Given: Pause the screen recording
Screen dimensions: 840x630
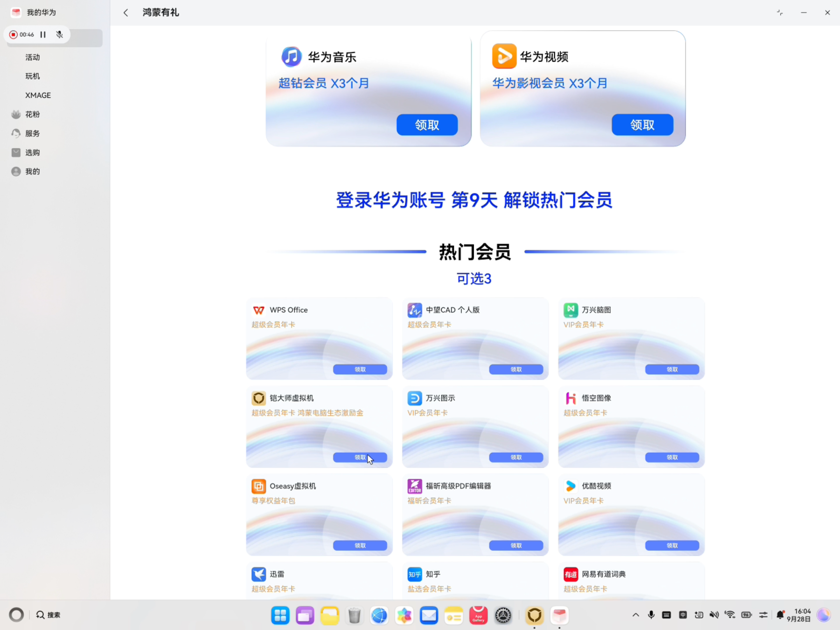Looking at the screenshot, I should point(43,35).
